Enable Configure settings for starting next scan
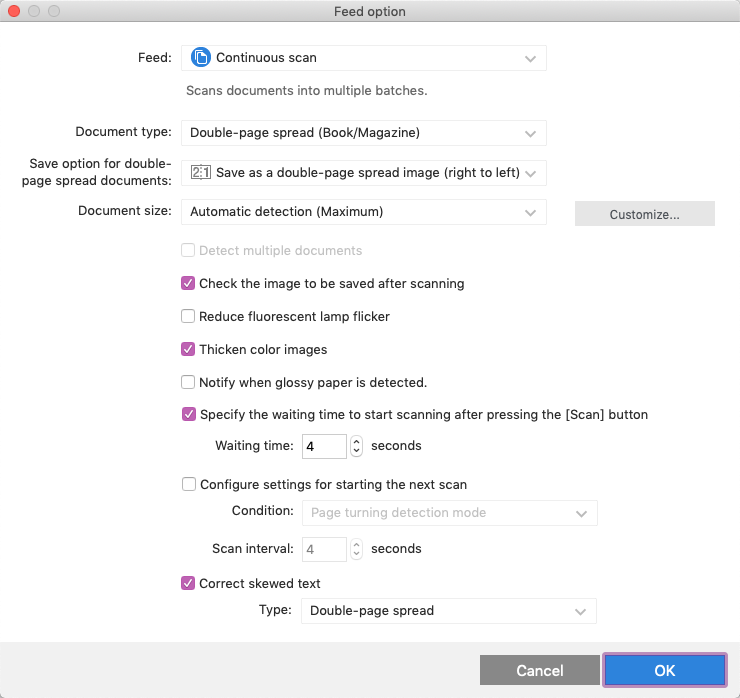Screen dimensions: 740x698 click(188, 485)
